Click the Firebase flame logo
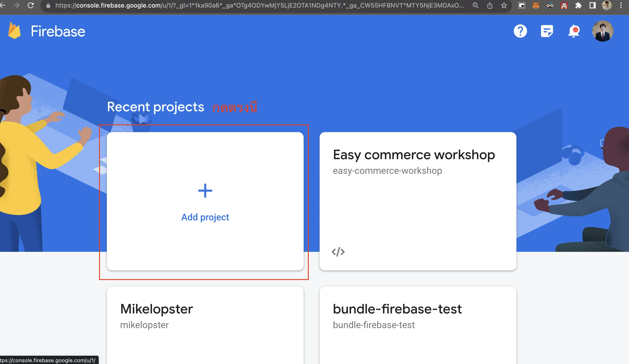This screenshot has width=629, height=364. [14, 30]
